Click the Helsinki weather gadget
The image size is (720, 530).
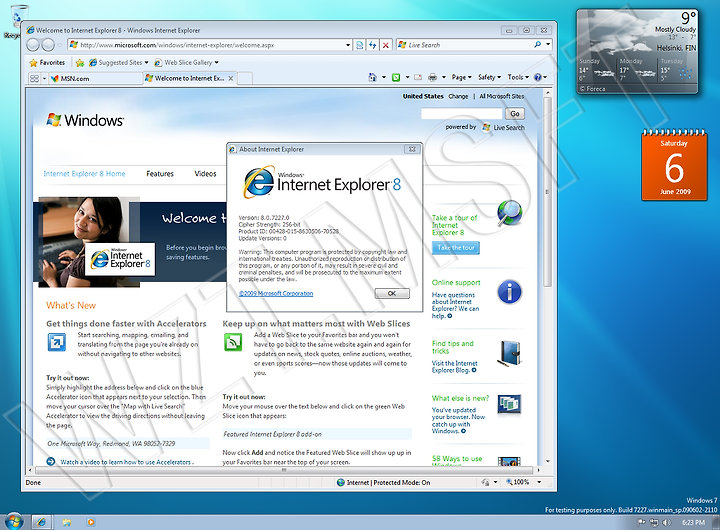[x=637, y=51]
